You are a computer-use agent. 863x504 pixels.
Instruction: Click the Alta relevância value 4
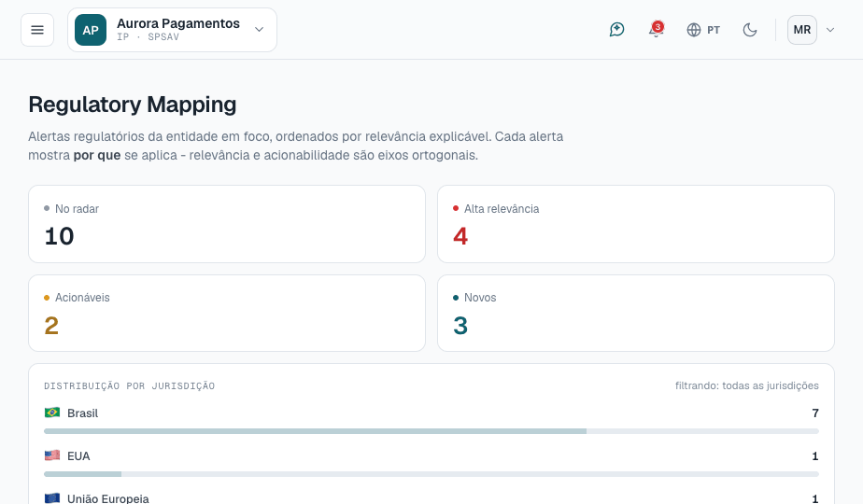[460, 236]
